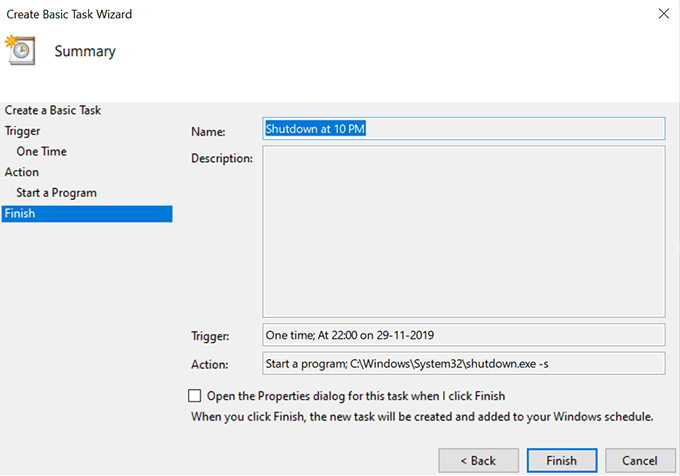This screenshot has height=476, width=680.
Task: Select Create a Basic Task step
Action: [x=53, y=110]
